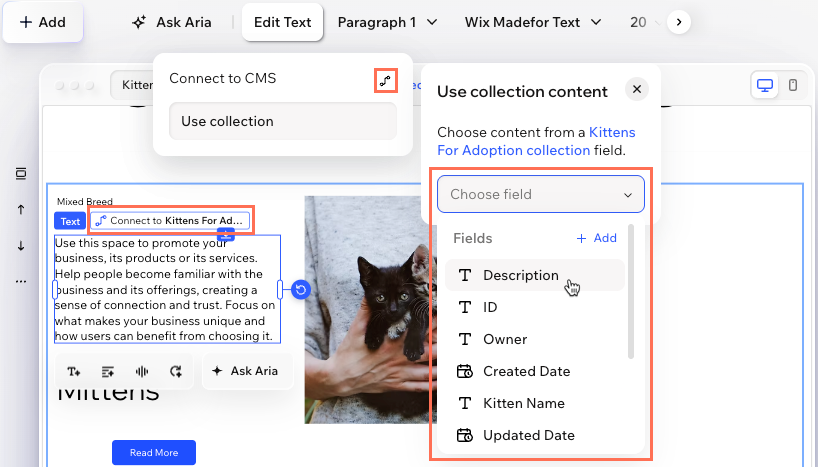The width and height of the screenshot is (818, 467).
Task: Click the fields list scrollbar
Action: click(631, 292)
